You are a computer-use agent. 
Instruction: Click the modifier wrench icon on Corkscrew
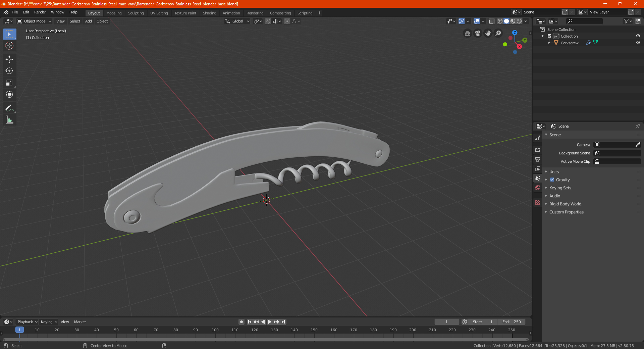tap(588, 43)
